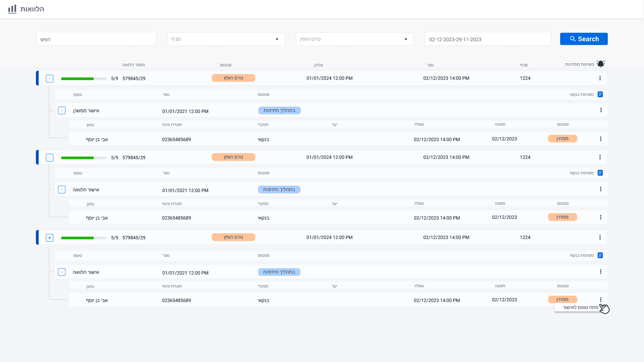Select פתח טופס לאישור menu option
Viewport: 644px width, 362px height.
point(580,307)
